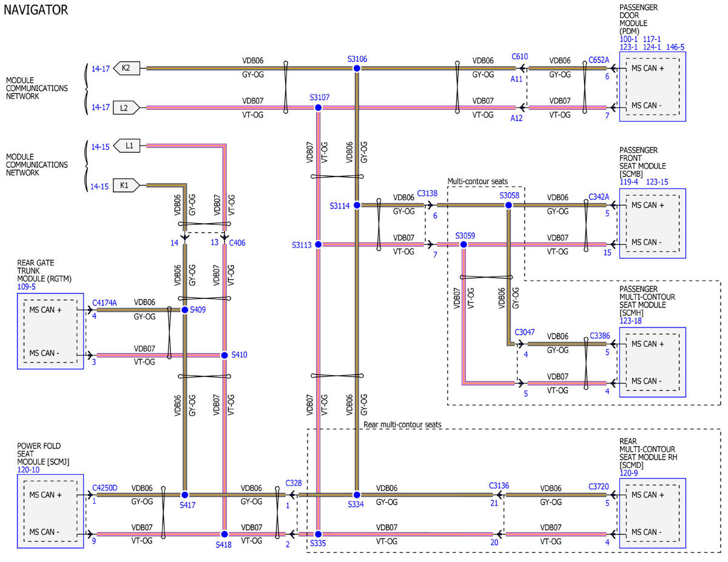Click the L2 off-page connector symbol
This screenshot has height=562, width=728.
(126, 108)
